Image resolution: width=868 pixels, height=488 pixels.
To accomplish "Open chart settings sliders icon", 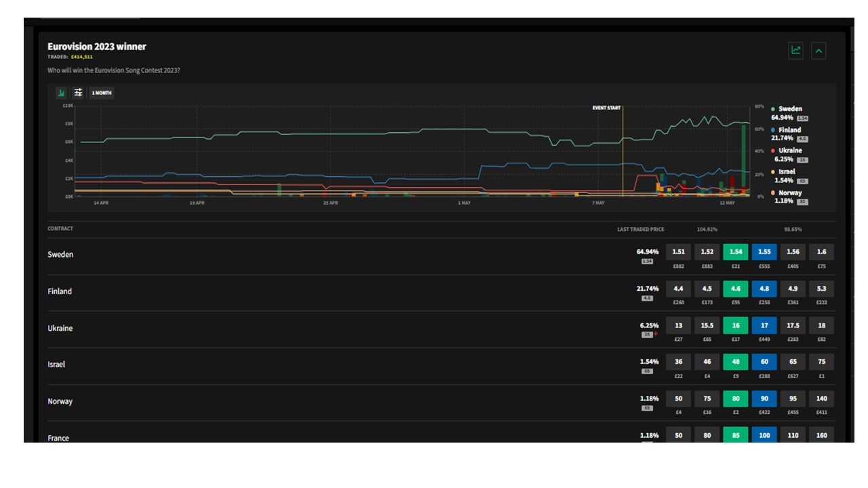I will coord(79,93).
